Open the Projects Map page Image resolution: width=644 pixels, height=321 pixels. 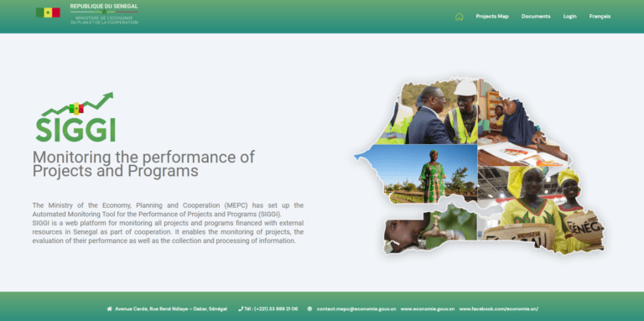point(492,17)
